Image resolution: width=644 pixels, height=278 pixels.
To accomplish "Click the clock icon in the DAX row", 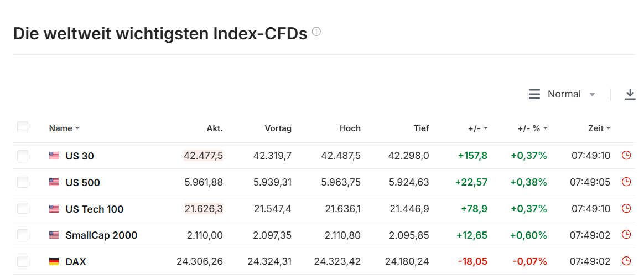I will [x=626, y=261].
